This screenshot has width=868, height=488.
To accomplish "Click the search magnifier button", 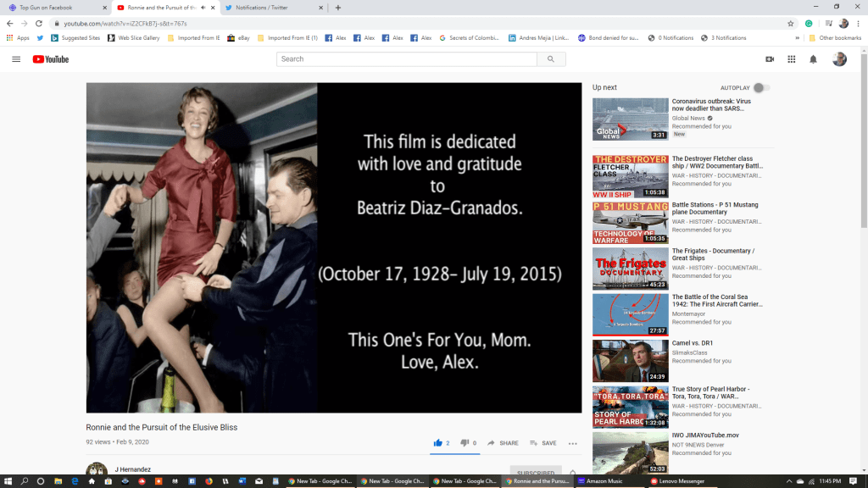I will (x=551, y=59).
